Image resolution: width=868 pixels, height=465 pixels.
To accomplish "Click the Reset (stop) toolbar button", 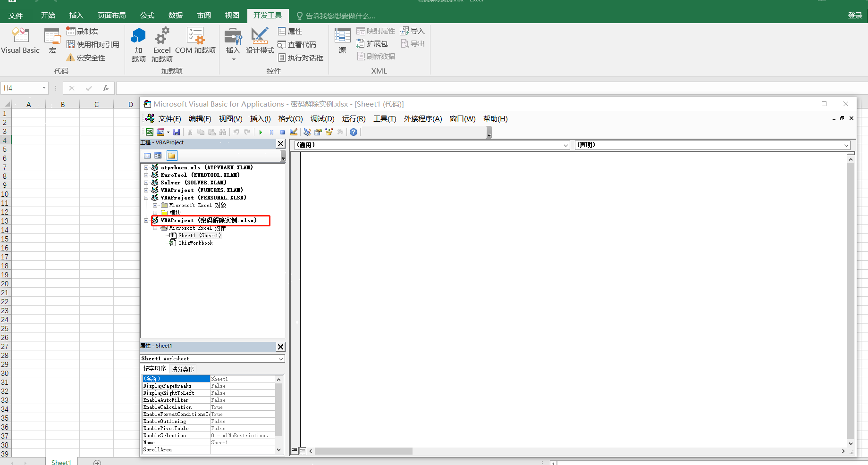I will coord(282,132).
